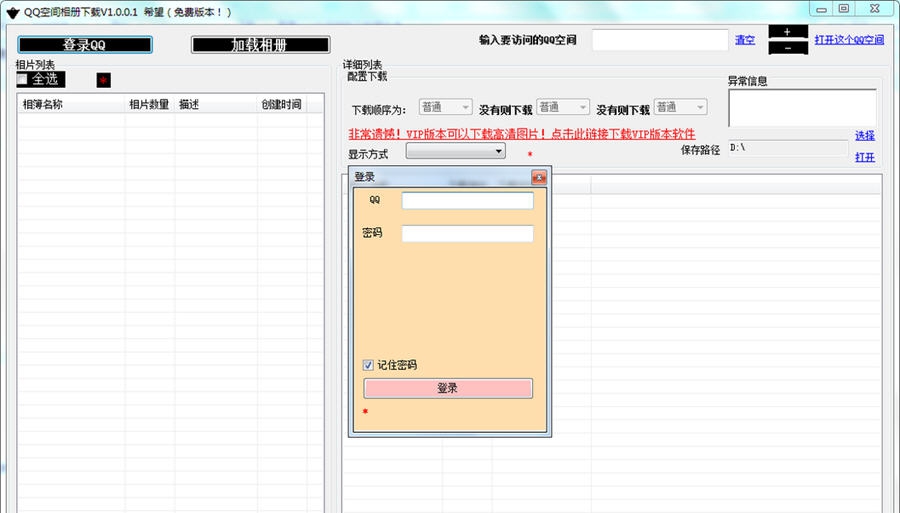Open the second 没有则下载 dropdown
Viewport: 900px width, 513px height.
coord(680,107)
